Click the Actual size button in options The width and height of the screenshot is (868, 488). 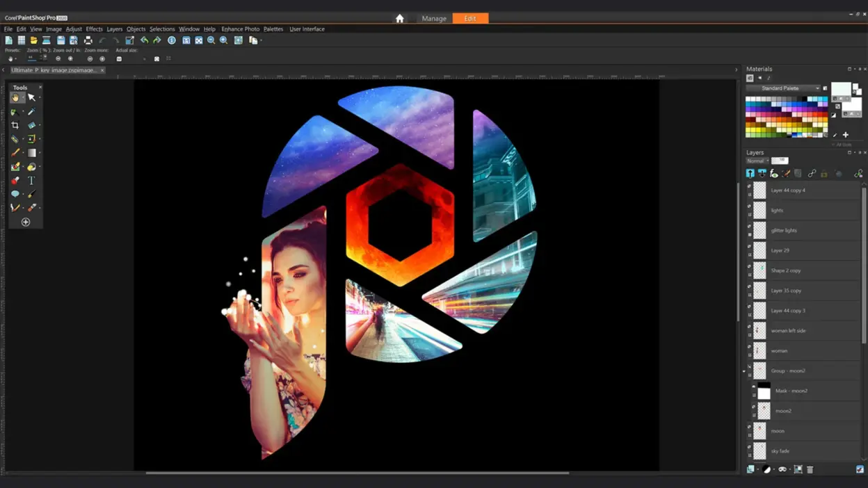point(119,59)
